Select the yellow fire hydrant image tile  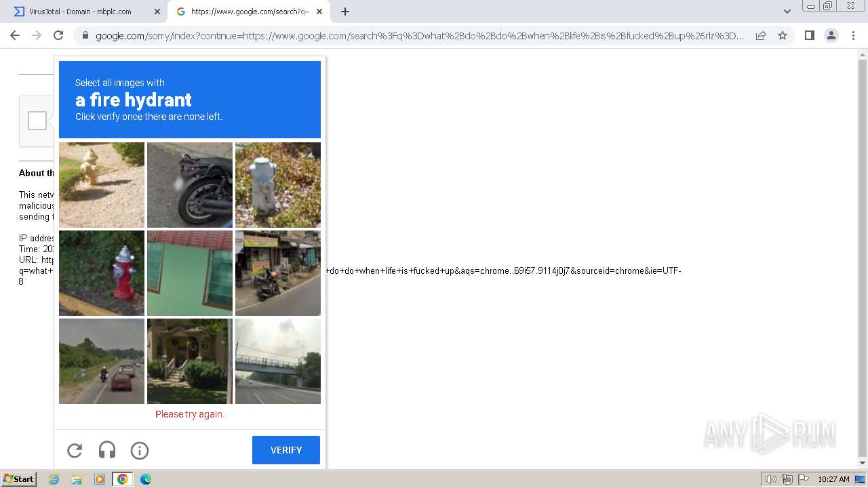[x=102, y=185]
